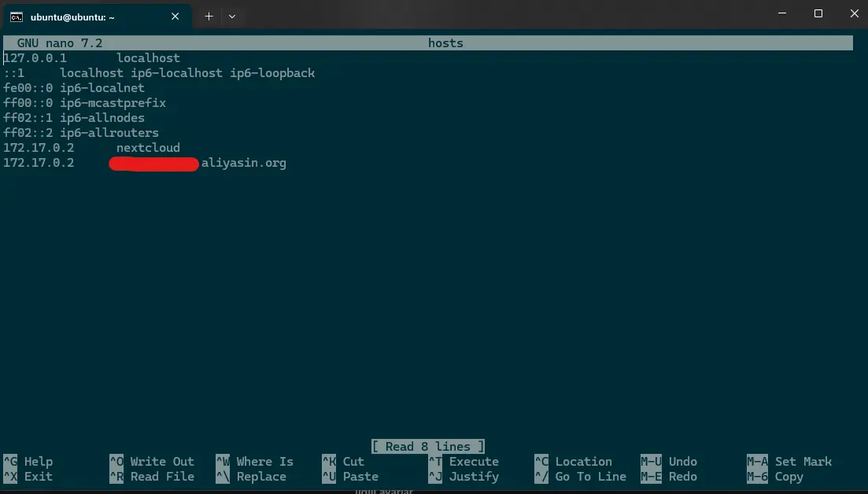Click the ^G Help shortcut

[28, 462]
